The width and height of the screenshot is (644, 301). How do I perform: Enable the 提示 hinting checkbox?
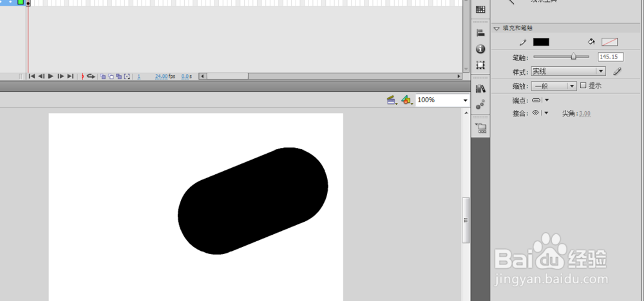tap(583, 86)
